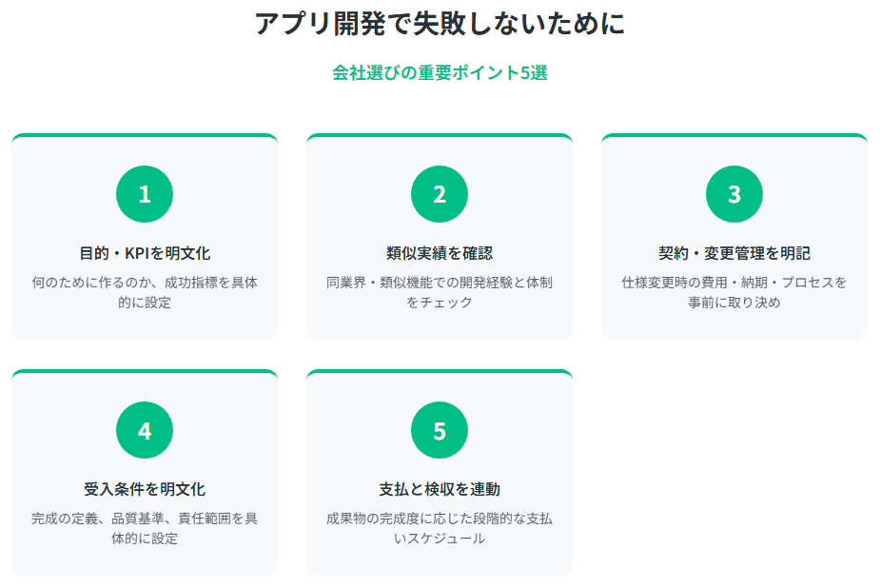Click the green circle numbered 4
This screenshot has height=588, width=880.
pos(145,430)
